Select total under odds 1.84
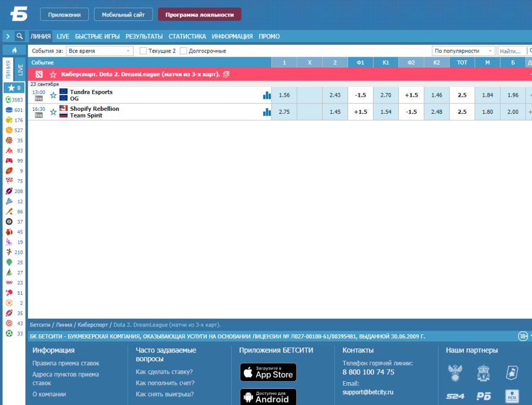This screenshot has height=405, width=532. [487, 95]
